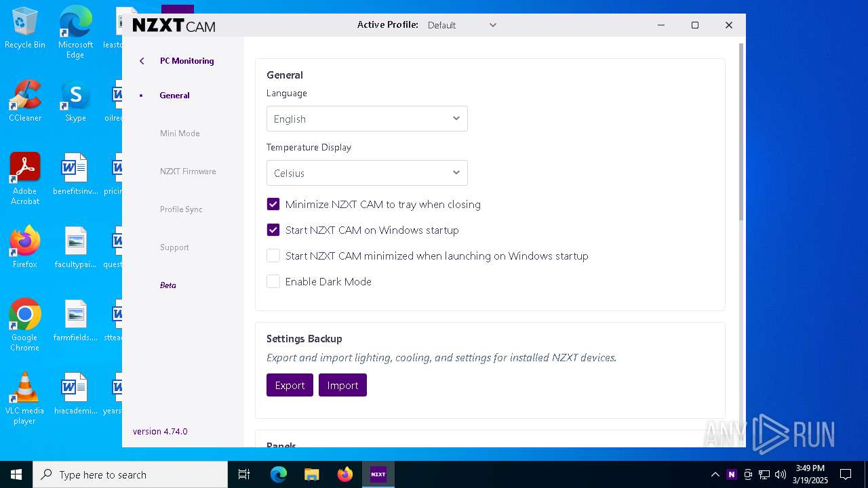868x488 pixels.
Task: Launch Firefox from the desktop
Action: click(x=25, y=247)
